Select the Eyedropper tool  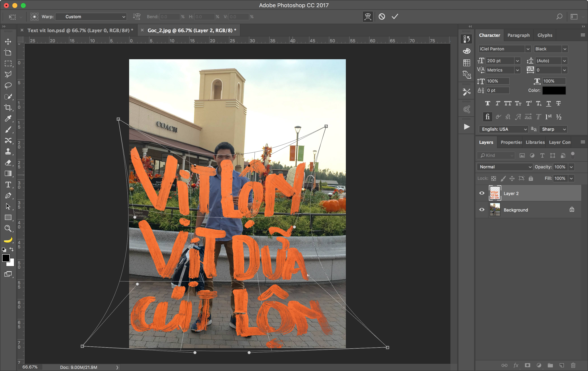coord(8,119)
